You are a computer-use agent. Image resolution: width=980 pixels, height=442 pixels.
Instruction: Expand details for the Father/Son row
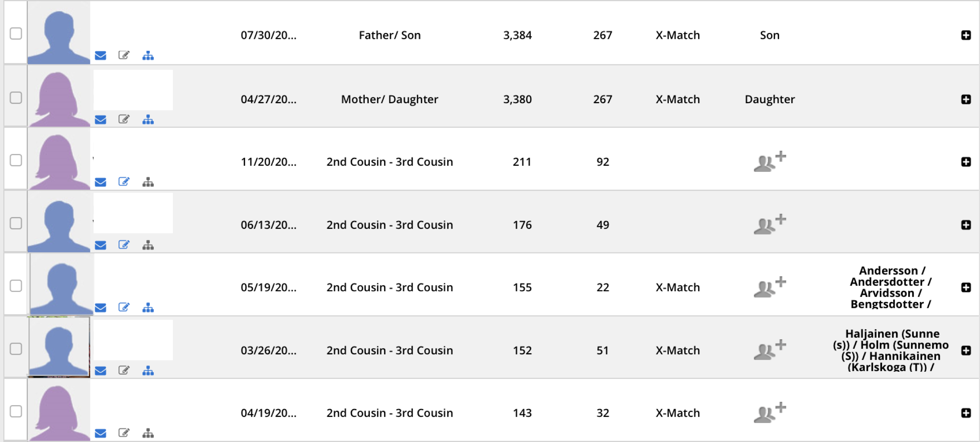tap(966, 35)
